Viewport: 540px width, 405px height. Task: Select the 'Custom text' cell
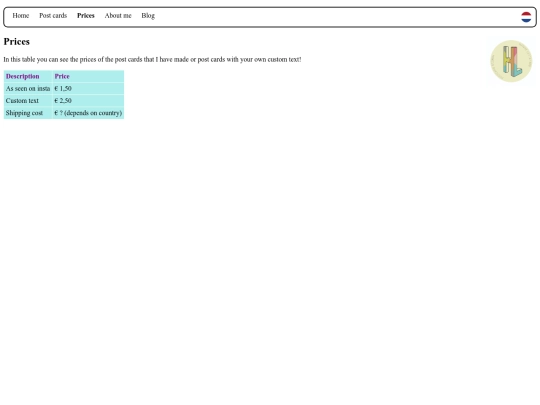point(28,101)
